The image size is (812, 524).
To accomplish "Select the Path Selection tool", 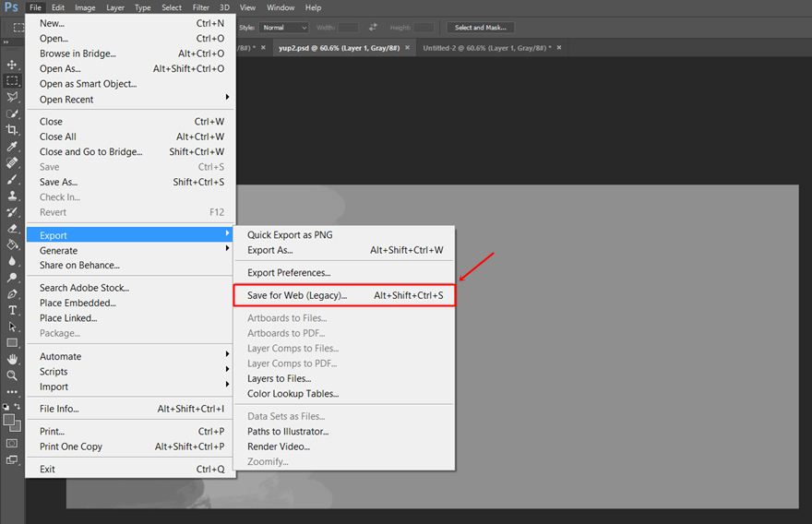I will [12, 327].
